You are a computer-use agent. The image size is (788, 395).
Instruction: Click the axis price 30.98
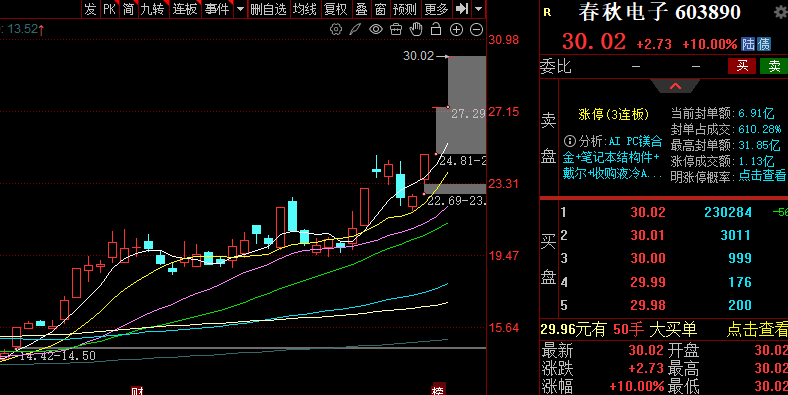[x=504, y=40]
